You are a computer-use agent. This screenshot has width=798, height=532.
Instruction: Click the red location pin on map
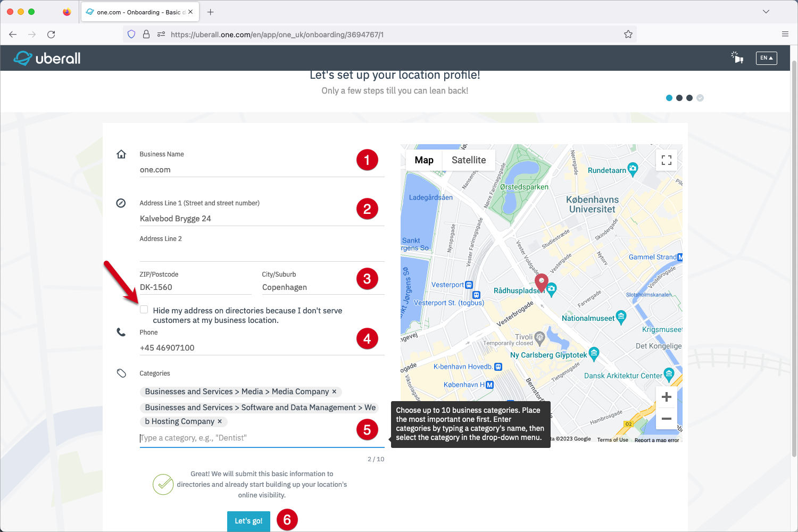click(541, 282)
